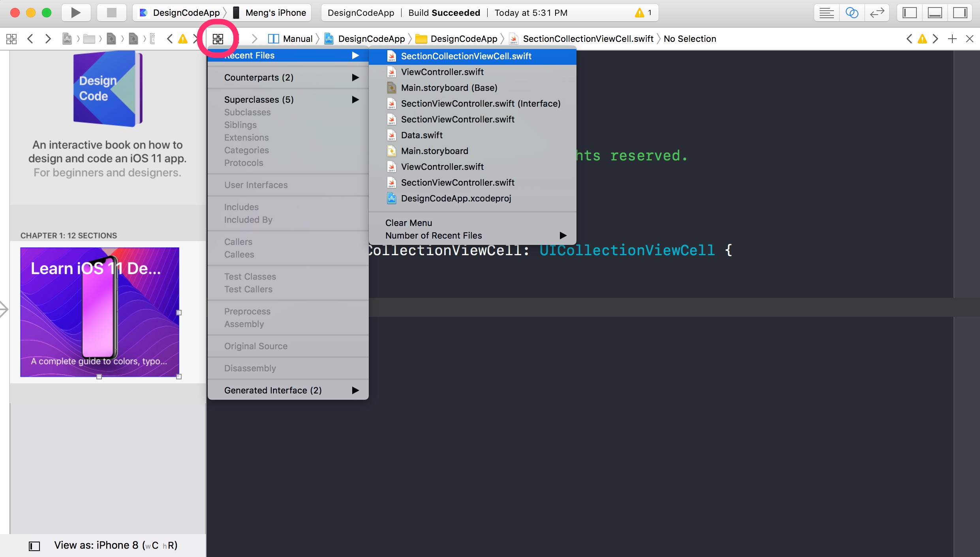980x557 pixels.
Task: Toggle the Debug area panel
Action: coord(935,13)
